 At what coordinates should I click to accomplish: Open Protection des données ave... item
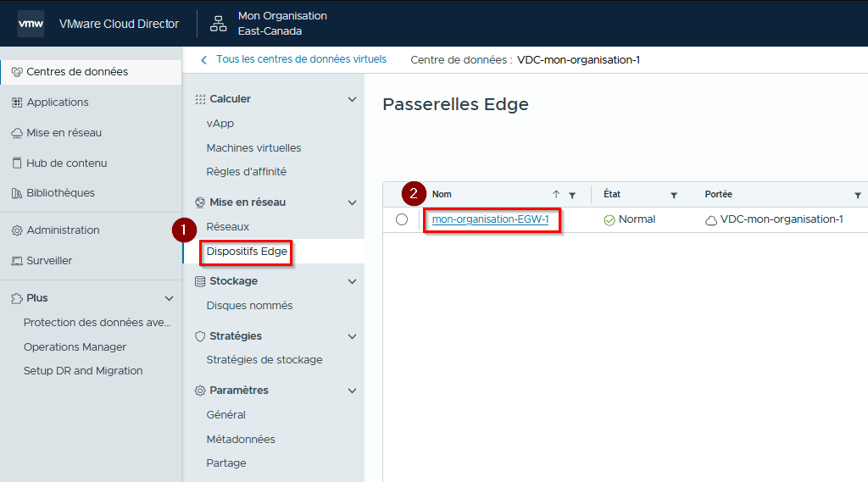tap(97, 323)
